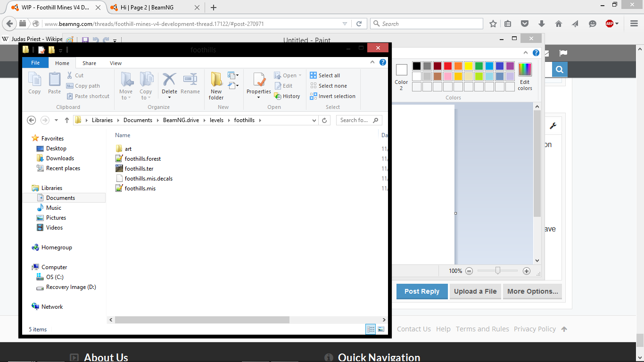644x362 pixels.
Task: Click the Post Reply button
Action: (422, 291)
